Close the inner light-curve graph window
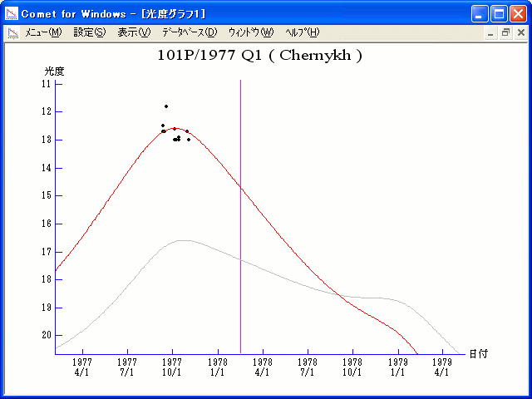 tap(520, 32)
